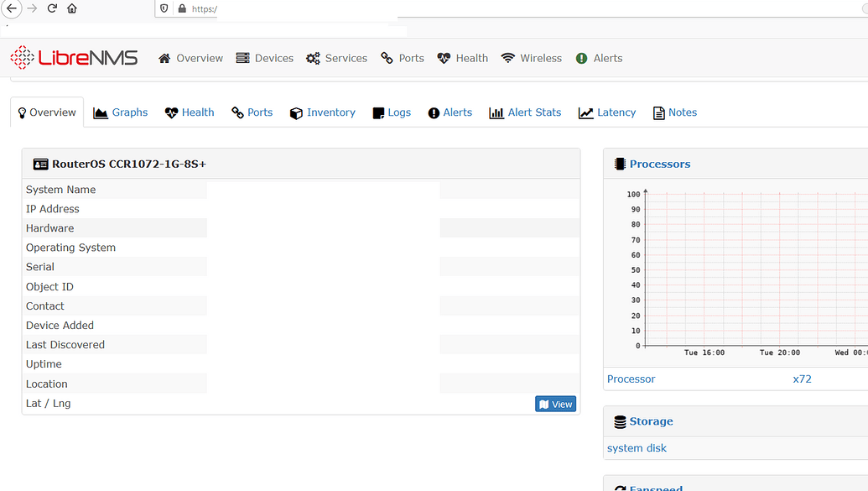Image resolution: width=868 pixels, height=491 pixels.
Task: Click the top navbar Health heartbeat icon
Action: (x=444, y=58)
